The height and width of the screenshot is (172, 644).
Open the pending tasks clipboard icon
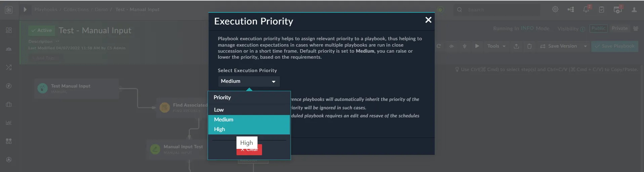point(602,9)
